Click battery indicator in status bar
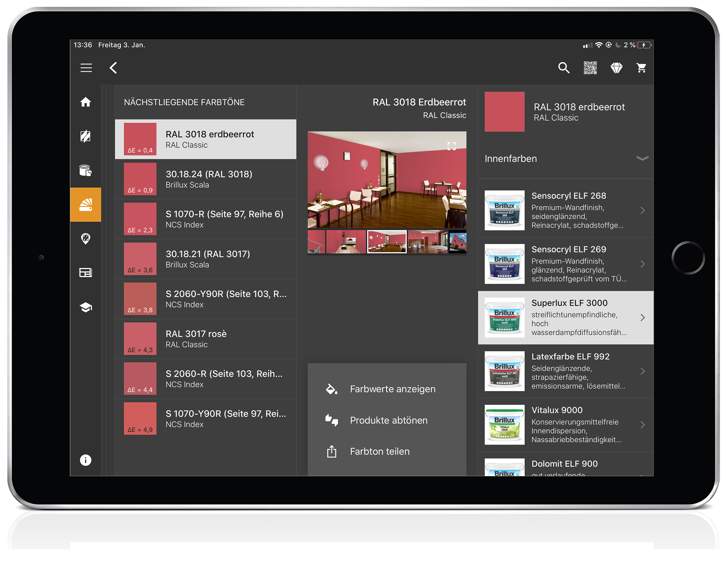Viewport: 728px width, 582px height. pos(644,45)
